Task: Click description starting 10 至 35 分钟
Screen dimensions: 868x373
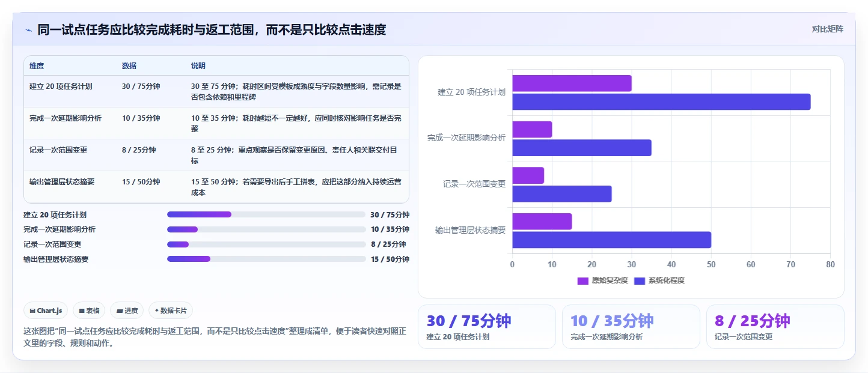Action: (296, 123)
